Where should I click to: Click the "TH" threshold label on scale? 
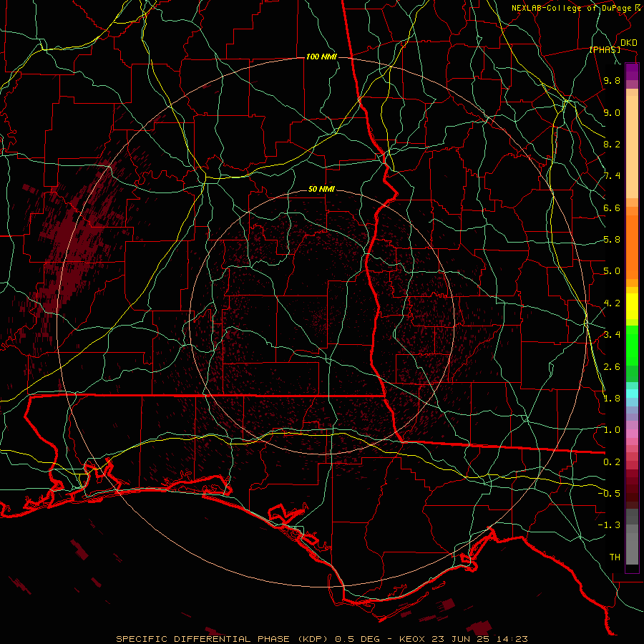(615, 557)
